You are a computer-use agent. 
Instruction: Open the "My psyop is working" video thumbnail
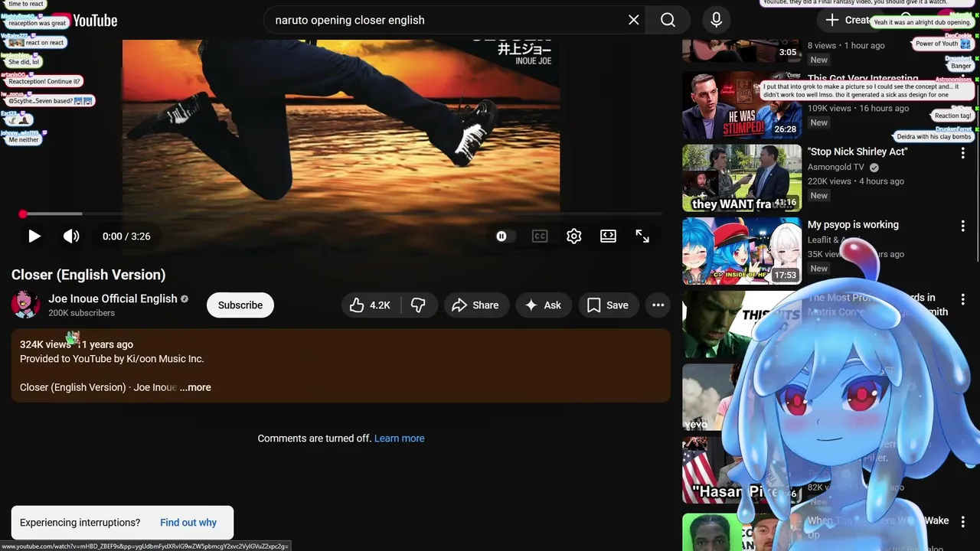pyautogui.click(x=742, y=250)
